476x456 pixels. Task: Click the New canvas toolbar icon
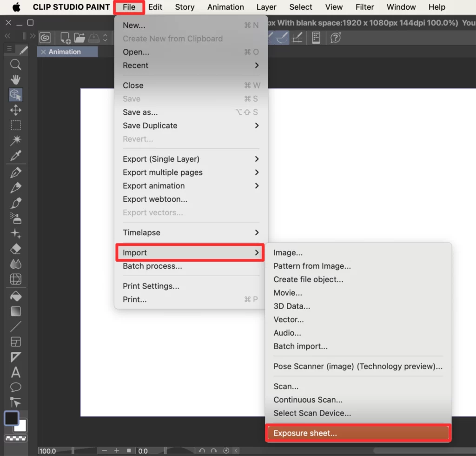pos(65,38)
